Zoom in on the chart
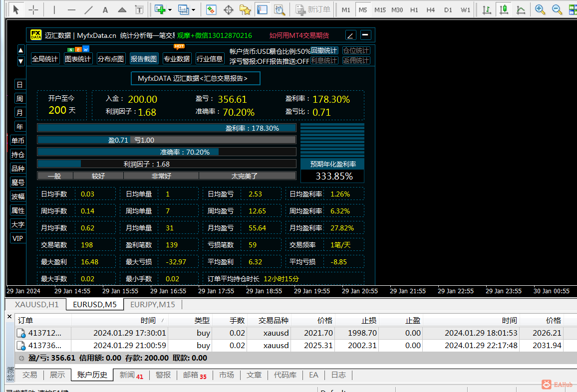The width and height of the screenshot is (577, 392). (540, 9)
